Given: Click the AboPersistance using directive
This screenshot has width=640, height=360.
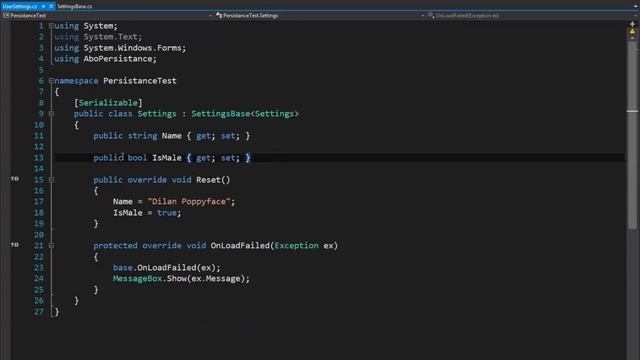Looking at the screenshot, I should (x=105, y=59).
